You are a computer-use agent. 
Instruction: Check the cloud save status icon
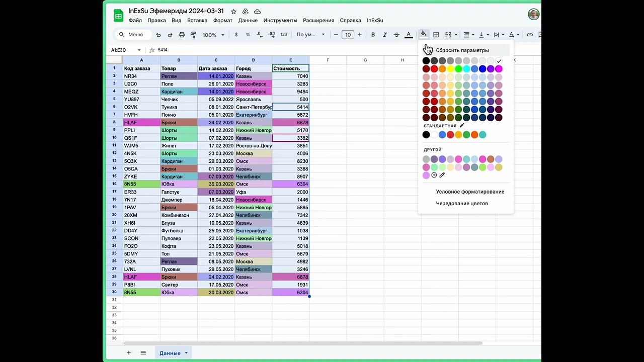pyautogui.click(x=258, y=12)
